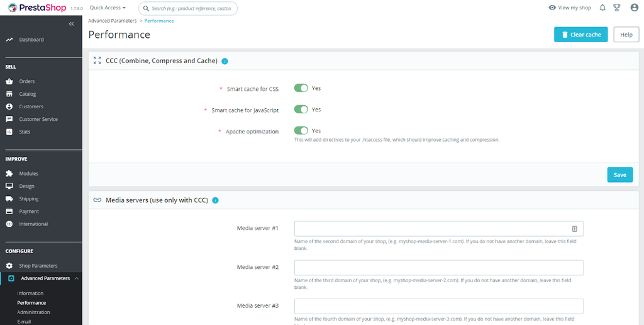The width and height of the screenshot is (644, 325).
Task: Go to Administration in the submenu
Action: pos(33,312)
